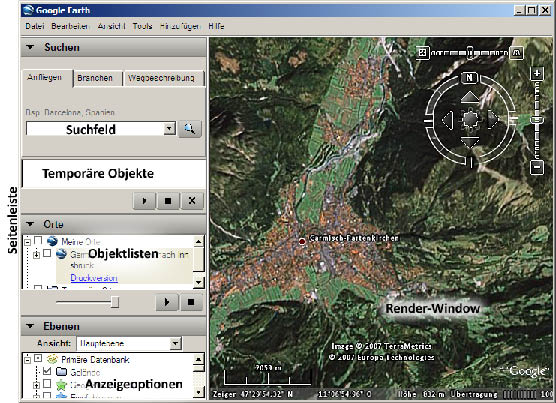
Task: Click Ebenen list scrollbar up arrow
Action: pyautogui.click(x=198, y=359)
